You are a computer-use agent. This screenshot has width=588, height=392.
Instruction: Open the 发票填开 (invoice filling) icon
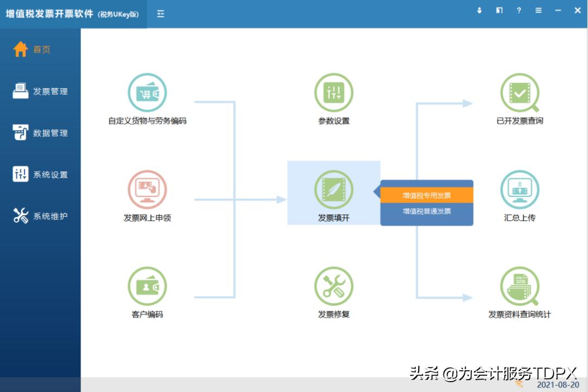(334, 192)
